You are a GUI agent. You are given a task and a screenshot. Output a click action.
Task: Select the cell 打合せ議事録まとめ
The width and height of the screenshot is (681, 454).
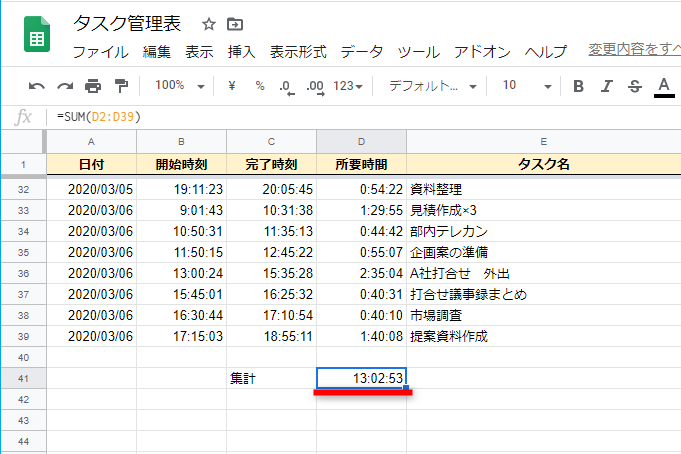click(x=544, y=294)
